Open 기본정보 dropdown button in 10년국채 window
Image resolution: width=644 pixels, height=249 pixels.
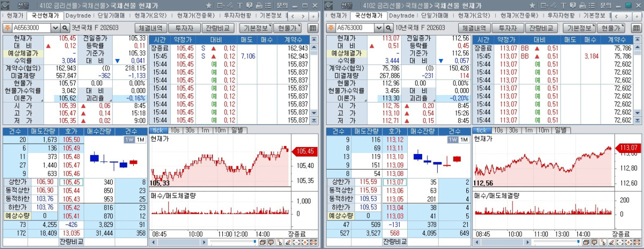pyautogui.click(x=580, y=28)
